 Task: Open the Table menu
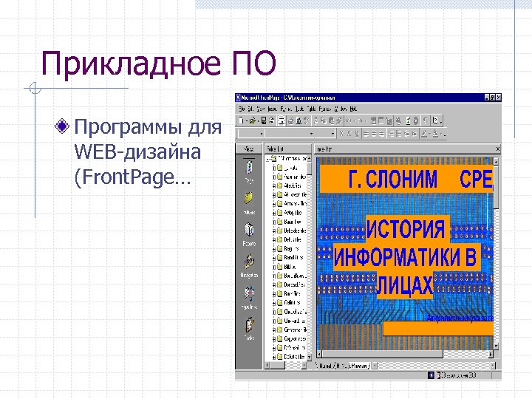pyautogui.click(x=312, y=109)
